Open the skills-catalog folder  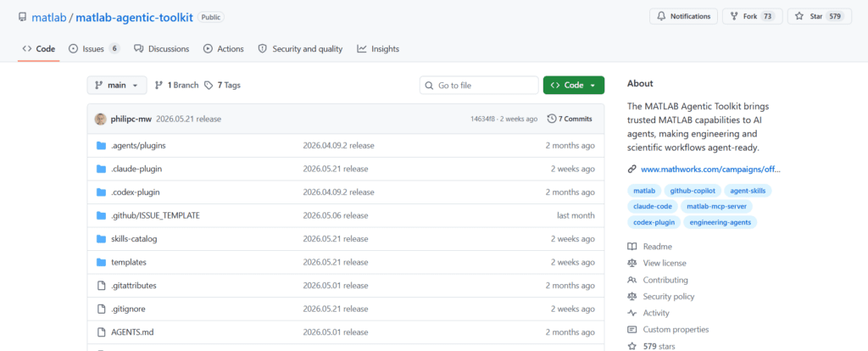(134, 238)
